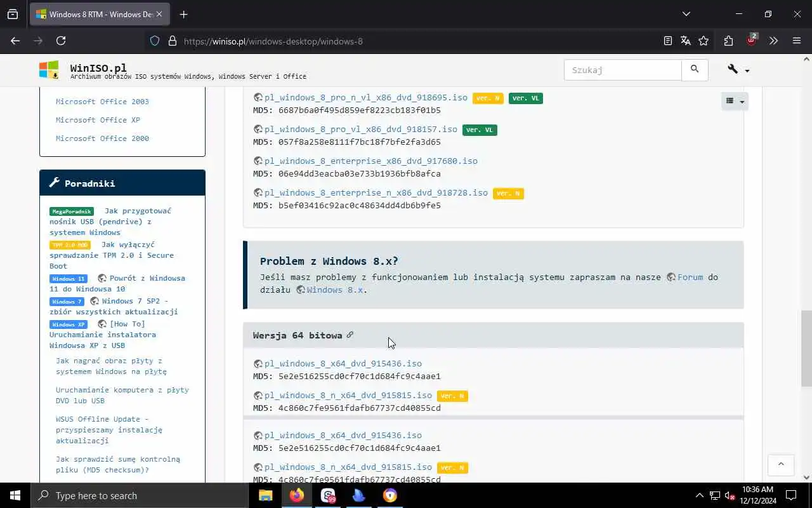Click anchor link icon beside Wersja 64 bitowa
Viewport: 812px width, 508px height.
pos(350,335)
